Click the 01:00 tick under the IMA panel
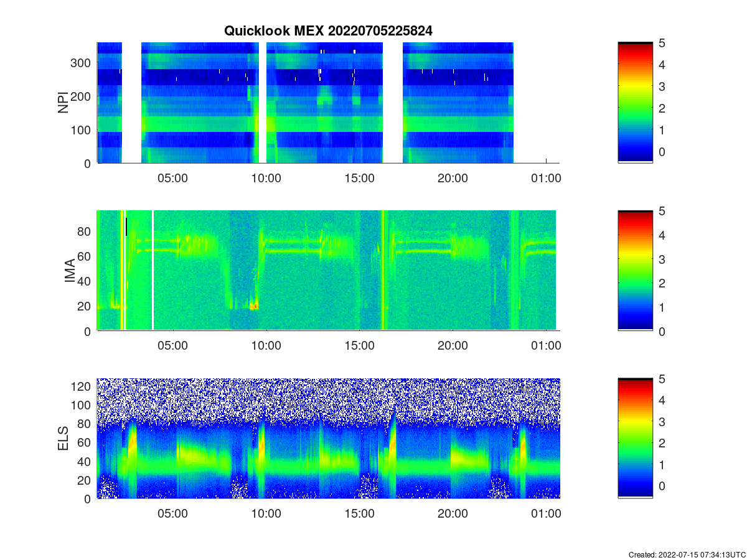Screen dimensions: 747x560 coord(546,346)
